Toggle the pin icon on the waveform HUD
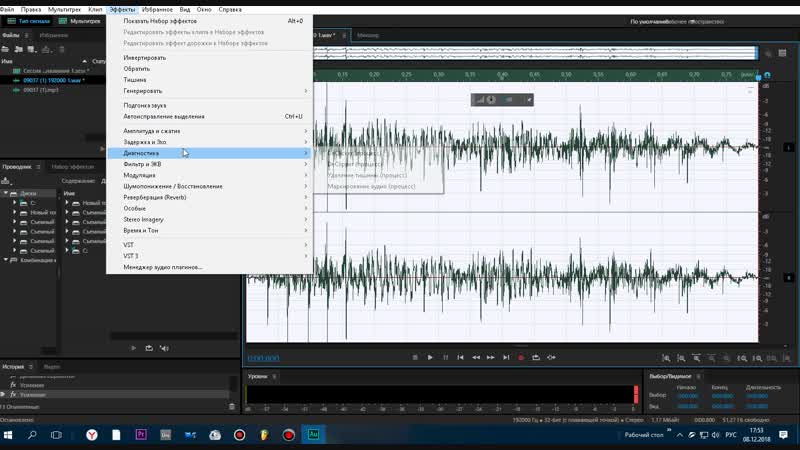Screen dimensions: 800x450 [x=529, y=99]
